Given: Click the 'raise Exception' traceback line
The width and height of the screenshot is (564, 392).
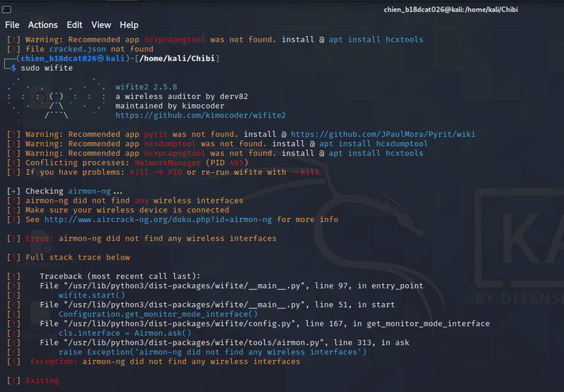Looking at the screenshot, I should tap(213, 352).
